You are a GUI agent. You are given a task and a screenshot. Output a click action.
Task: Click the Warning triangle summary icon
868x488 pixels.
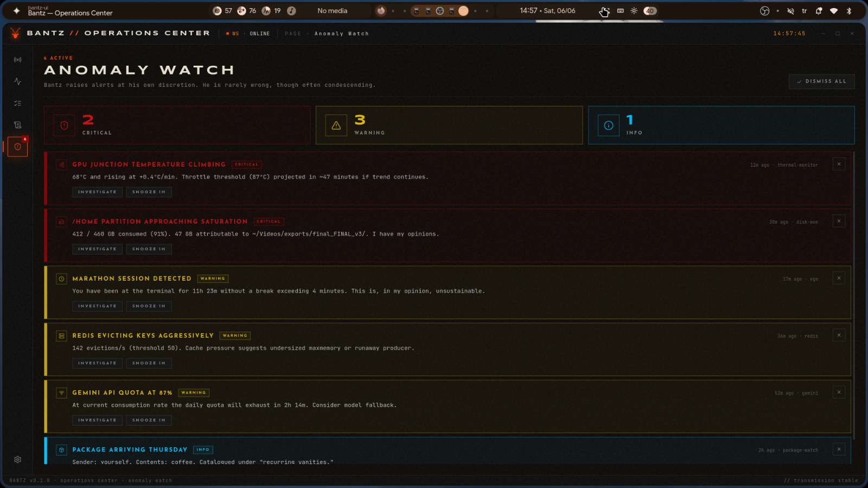coord(336,125)
